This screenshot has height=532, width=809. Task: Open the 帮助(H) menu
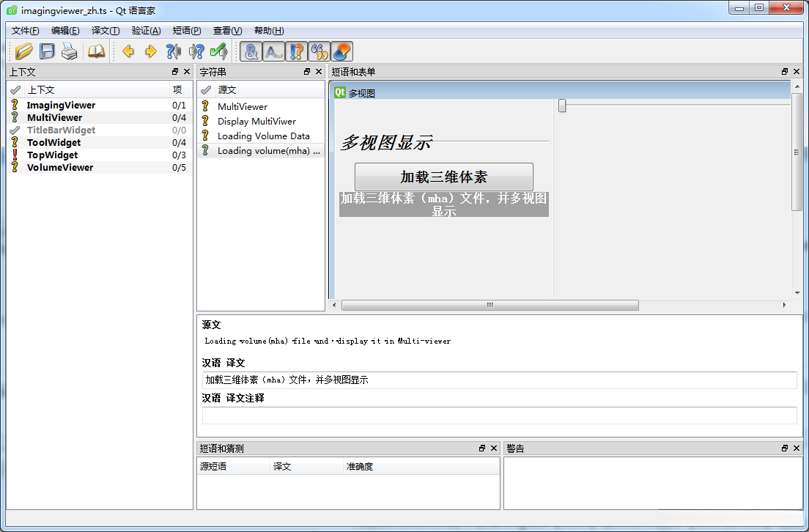269,31
